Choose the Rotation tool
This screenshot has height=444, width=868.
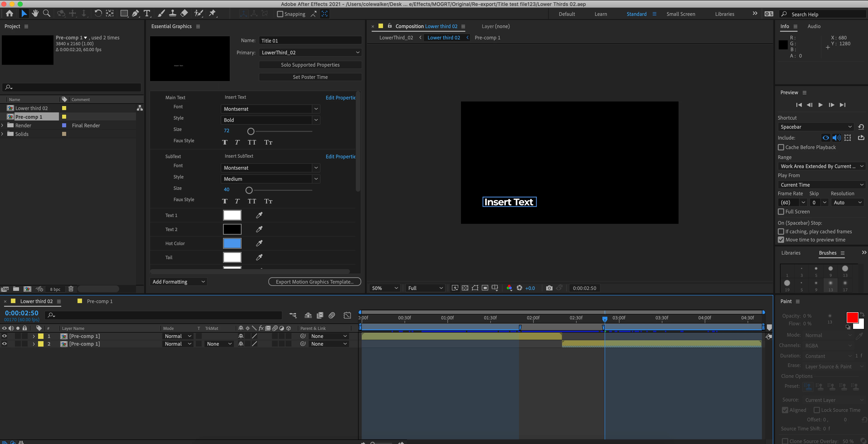coord(98,13)
